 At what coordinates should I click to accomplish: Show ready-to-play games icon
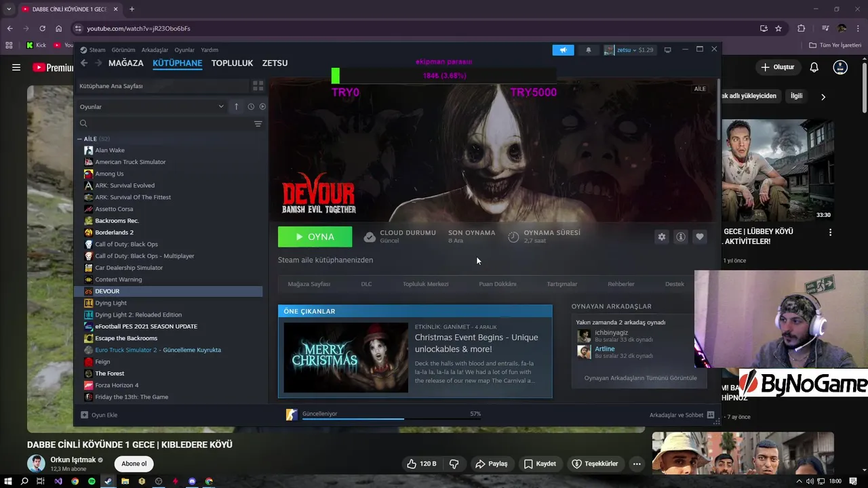coord(262,106)
